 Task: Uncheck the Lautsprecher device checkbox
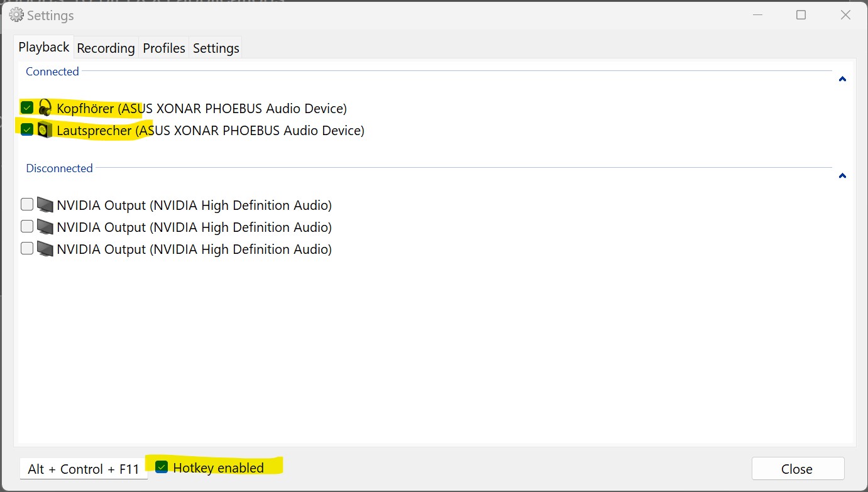click(27, 129)
